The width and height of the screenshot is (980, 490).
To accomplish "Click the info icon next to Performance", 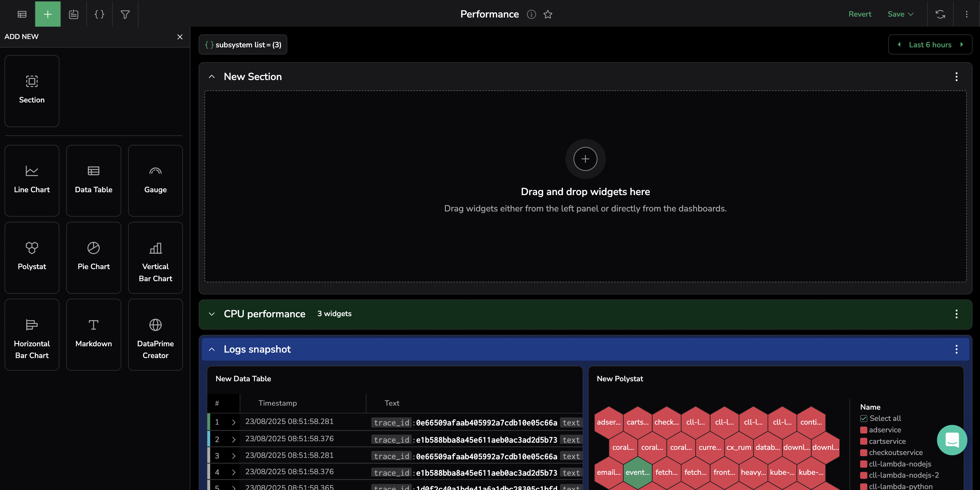I will (531, 14).
